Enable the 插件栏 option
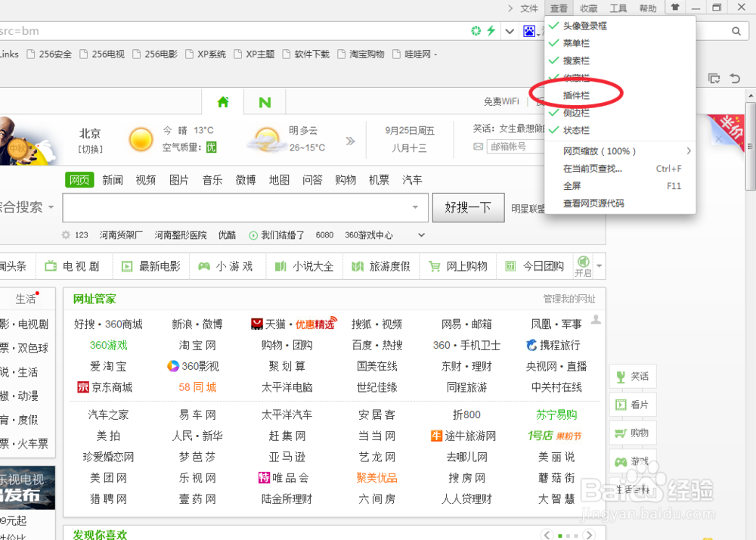 coord(577,95)
